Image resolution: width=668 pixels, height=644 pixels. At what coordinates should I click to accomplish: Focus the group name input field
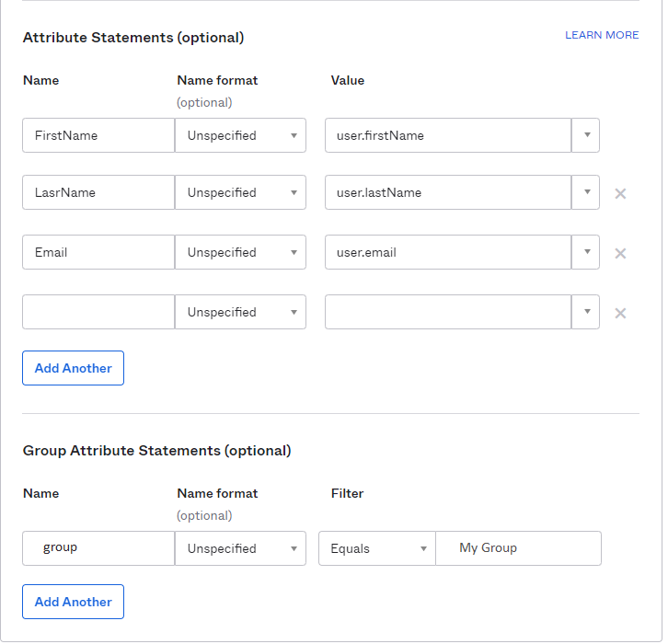tap(98, 548)
